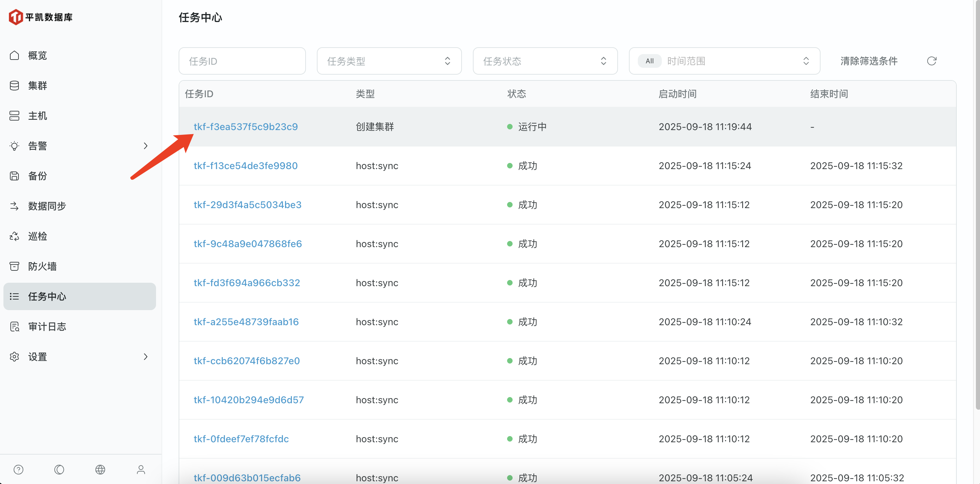980x484 pixels.
Task: Click the 清除筛选条件 button
Action: (x=869, y=61)
